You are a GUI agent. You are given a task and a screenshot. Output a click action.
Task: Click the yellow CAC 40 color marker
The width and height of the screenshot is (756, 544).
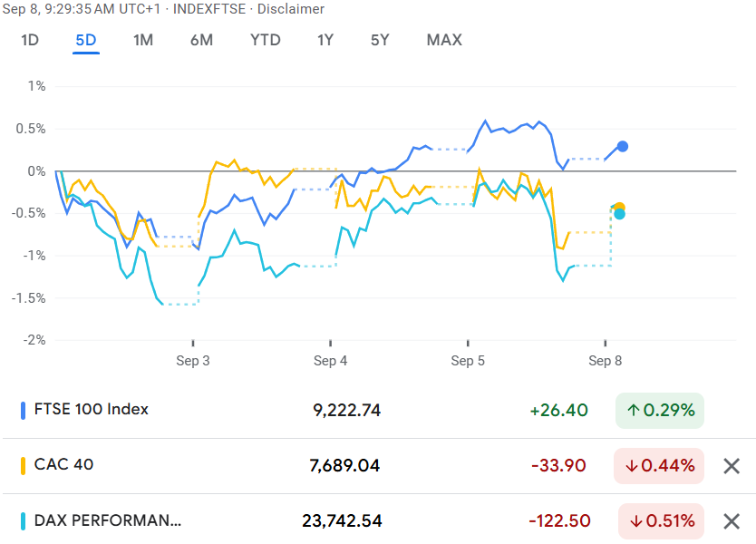pos(23,466)
